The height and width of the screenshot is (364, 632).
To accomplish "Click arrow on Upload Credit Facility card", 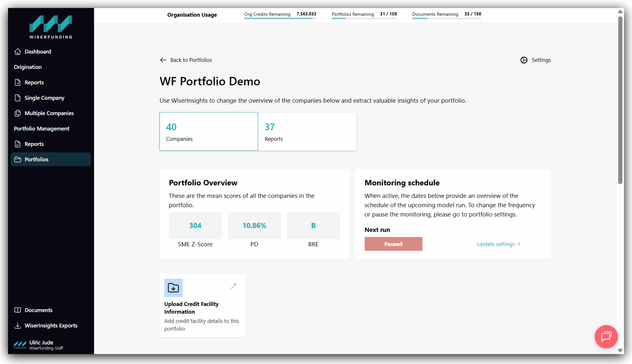I will tap(233, 286).
